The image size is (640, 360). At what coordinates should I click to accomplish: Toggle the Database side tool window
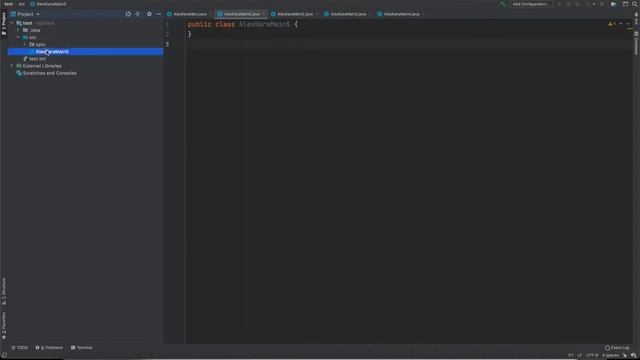click(636, 43)
